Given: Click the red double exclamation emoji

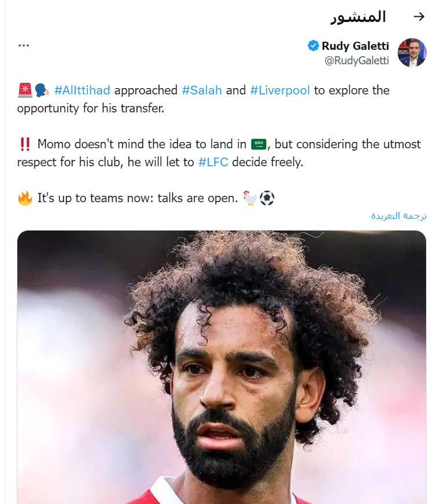Looking at the screenshot, I should pyautogui.click(x=25, y=144).
